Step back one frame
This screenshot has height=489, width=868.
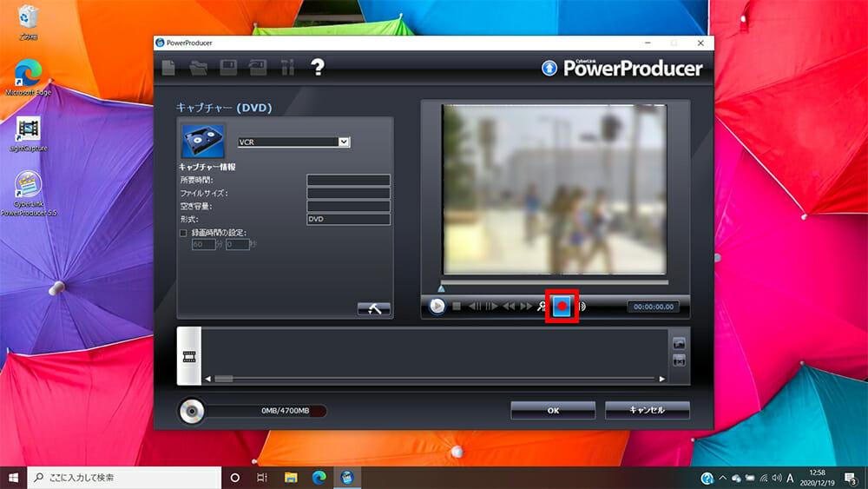tap(475, 306)
